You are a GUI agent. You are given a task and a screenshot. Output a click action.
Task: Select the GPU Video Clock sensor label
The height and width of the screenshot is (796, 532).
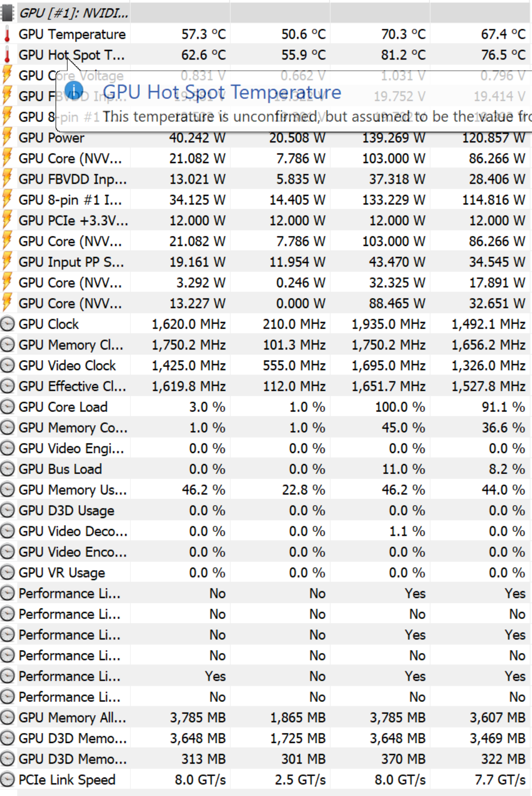pos(67,365)
